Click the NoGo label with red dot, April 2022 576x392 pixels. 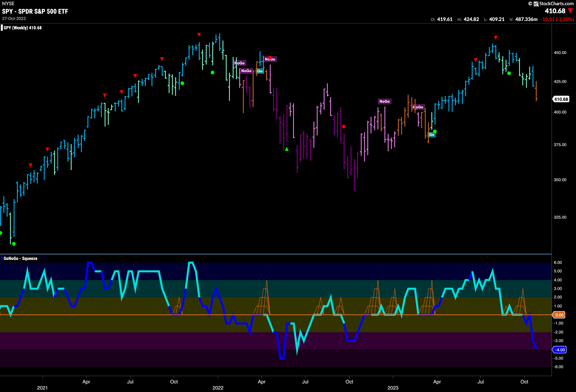(270, 59)
